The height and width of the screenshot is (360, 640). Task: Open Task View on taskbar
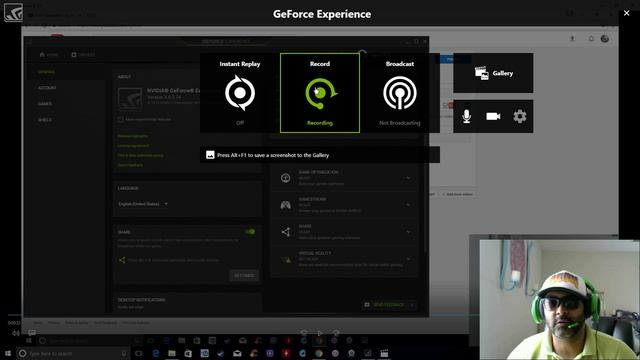click(x=138, y=353)
